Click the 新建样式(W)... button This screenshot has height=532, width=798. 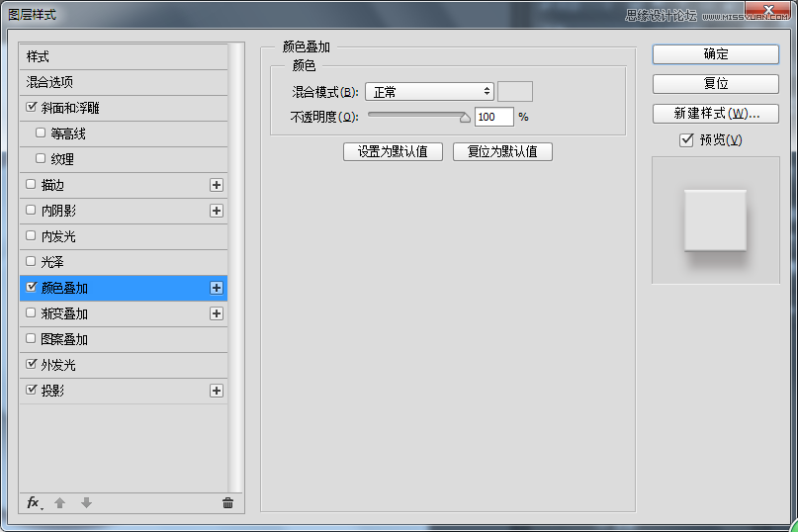tap(716, 114)
